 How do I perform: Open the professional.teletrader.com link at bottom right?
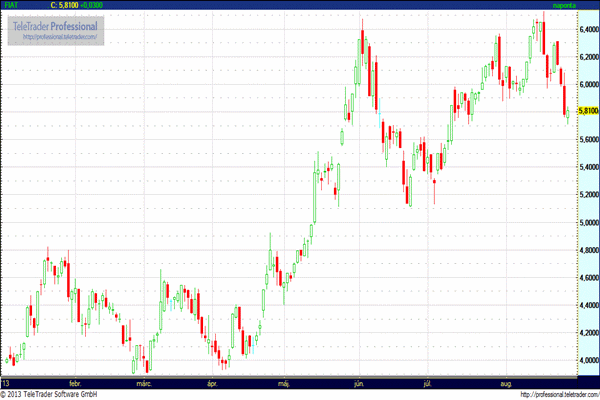553,394
